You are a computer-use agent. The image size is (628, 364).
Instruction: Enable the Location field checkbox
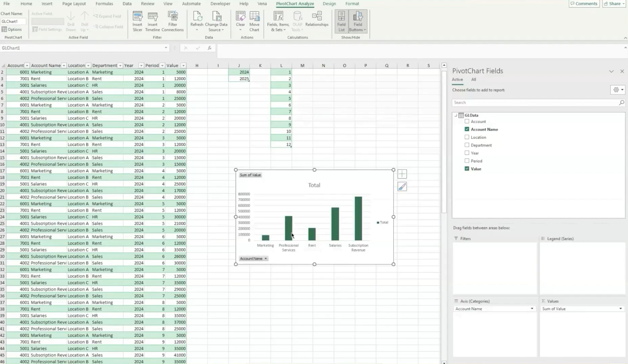pos(467,137)
